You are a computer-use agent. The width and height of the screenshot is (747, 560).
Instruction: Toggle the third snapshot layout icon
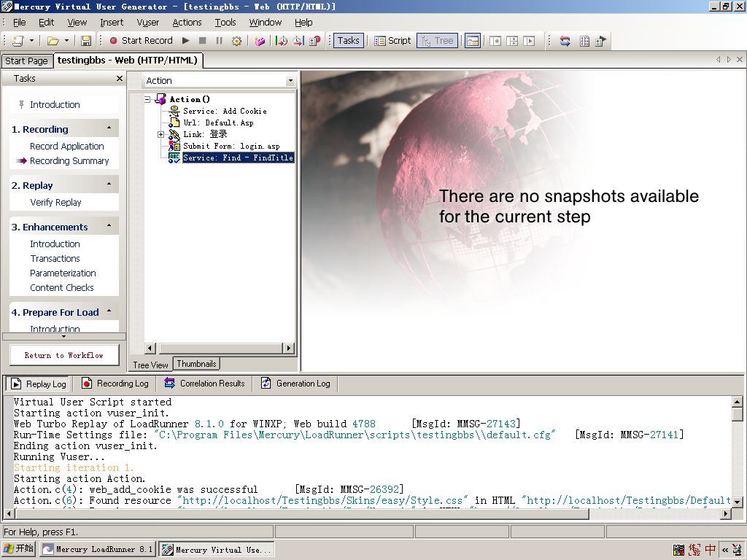tap(529, 41)
